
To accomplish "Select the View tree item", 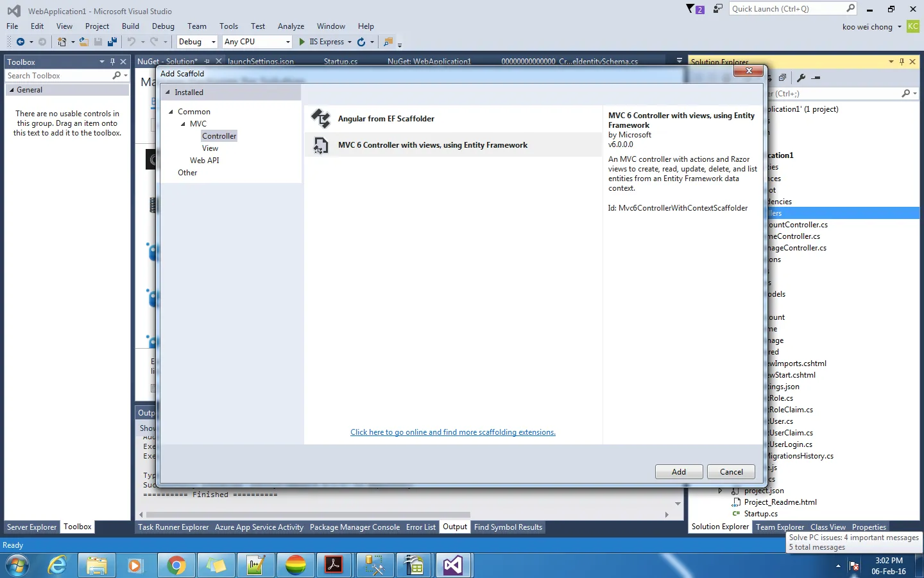I will 210,148.
